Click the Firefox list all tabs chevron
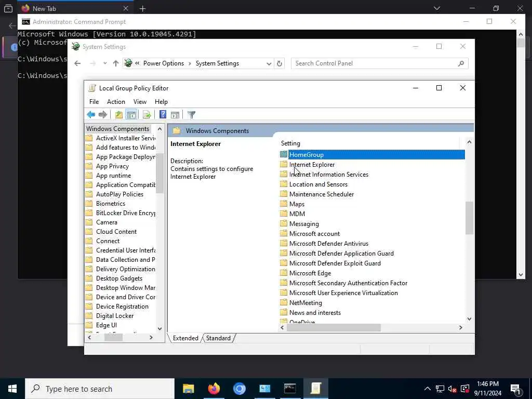 [x=436, y=8]
